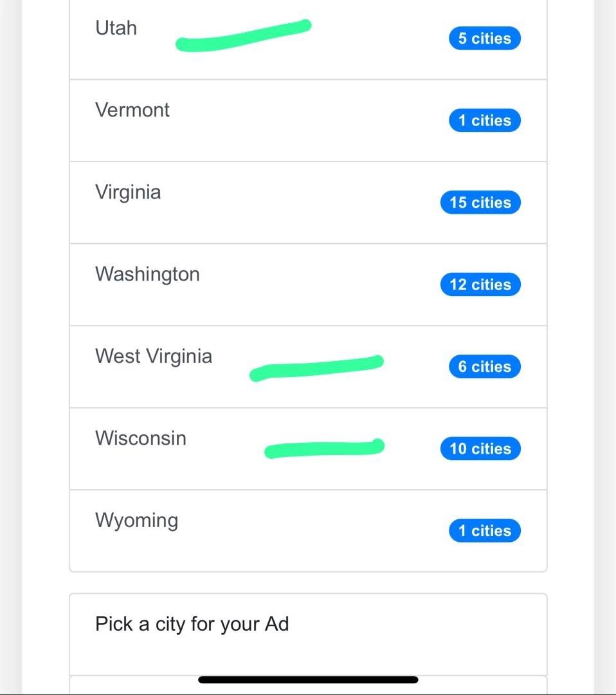The image size is (616, 695).
Task: Click the green mark beside Wisconsin
Action: [x=324, y=449]
